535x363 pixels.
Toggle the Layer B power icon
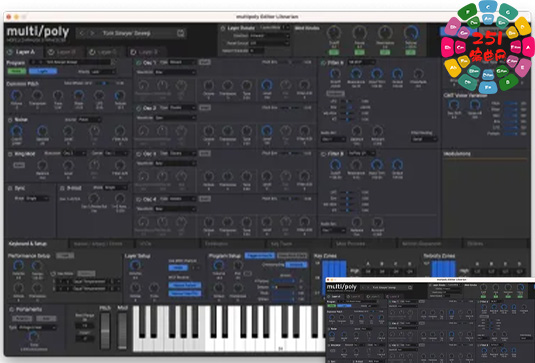[51, 52]
